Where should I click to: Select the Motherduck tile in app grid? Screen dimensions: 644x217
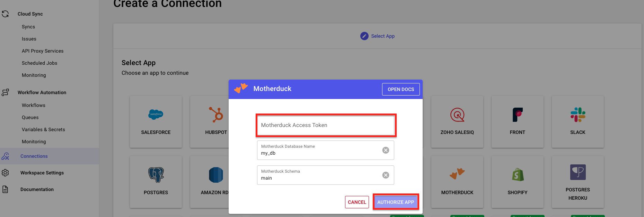tap(457, 182)
